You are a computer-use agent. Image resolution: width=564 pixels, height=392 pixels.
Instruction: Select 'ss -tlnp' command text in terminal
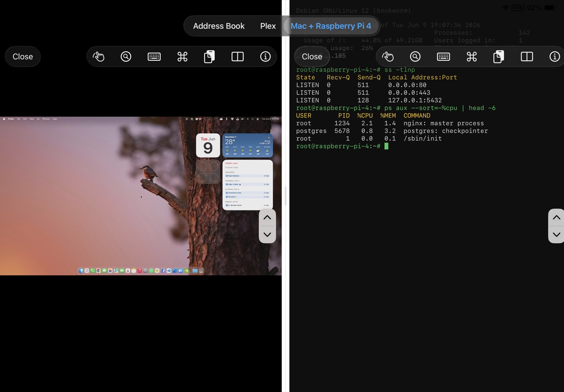click(x=400, y=70)
